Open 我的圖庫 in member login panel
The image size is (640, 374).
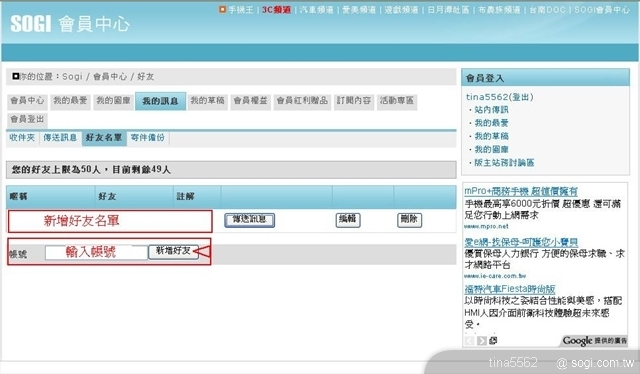(x=491, y=149)
